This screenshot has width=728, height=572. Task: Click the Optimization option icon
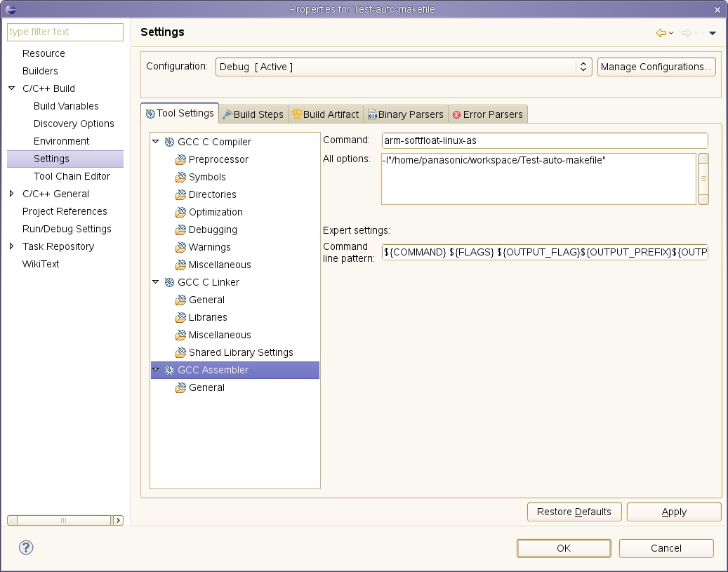point(180,212)
